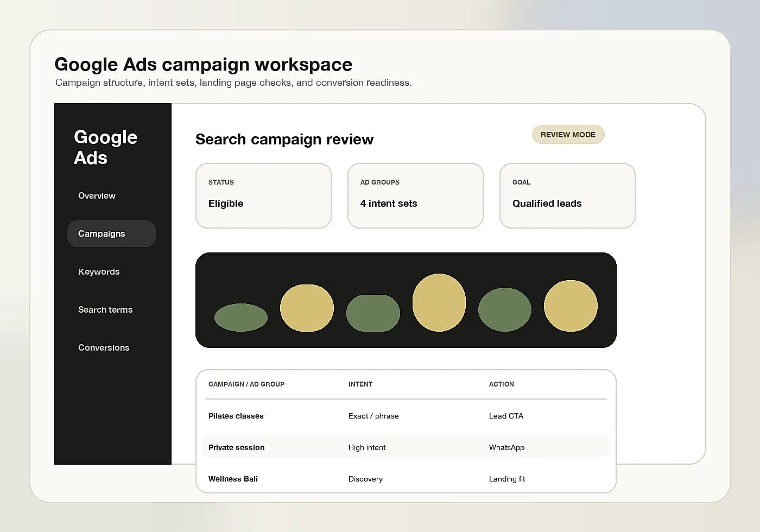Click the CAMPAIGN / AD GROUP column header
This screenshot has height=532, width=760.
pyautogui.click(x=246, y=384)
